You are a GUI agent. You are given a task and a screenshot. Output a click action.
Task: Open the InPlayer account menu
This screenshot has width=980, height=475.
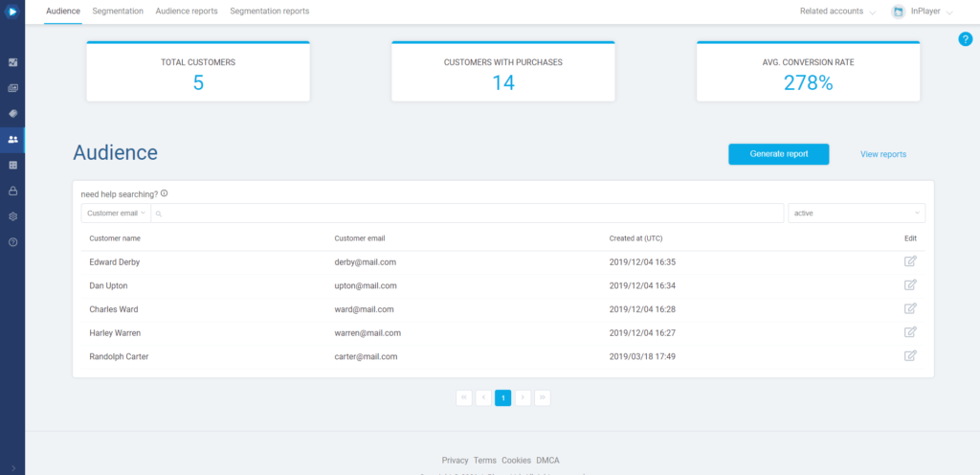point(923,11)
